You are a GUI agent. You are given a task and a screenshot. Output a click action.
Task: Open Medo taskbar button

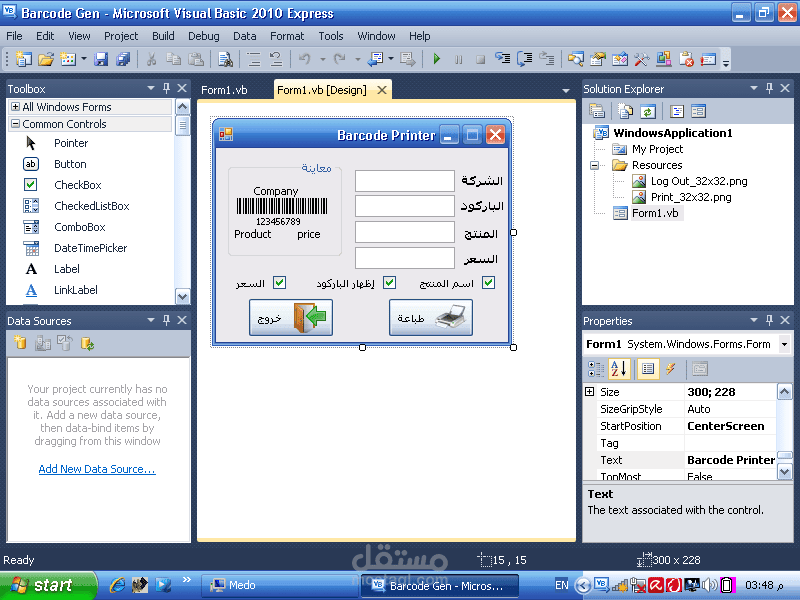point(280,585)
